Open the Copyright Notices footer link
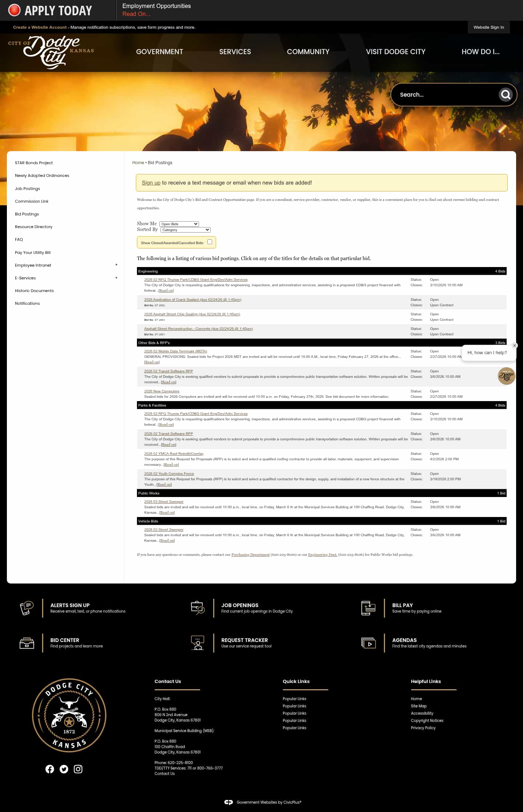523x812 pixels. 427,720
